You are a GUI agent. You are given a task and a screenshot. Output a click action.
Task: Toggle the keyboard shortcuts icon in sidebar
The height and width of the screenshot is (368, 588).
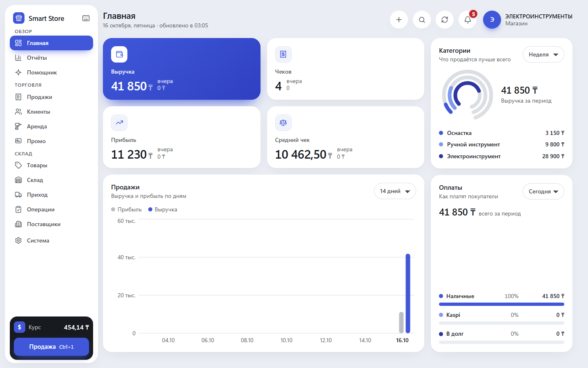[86, 18]
